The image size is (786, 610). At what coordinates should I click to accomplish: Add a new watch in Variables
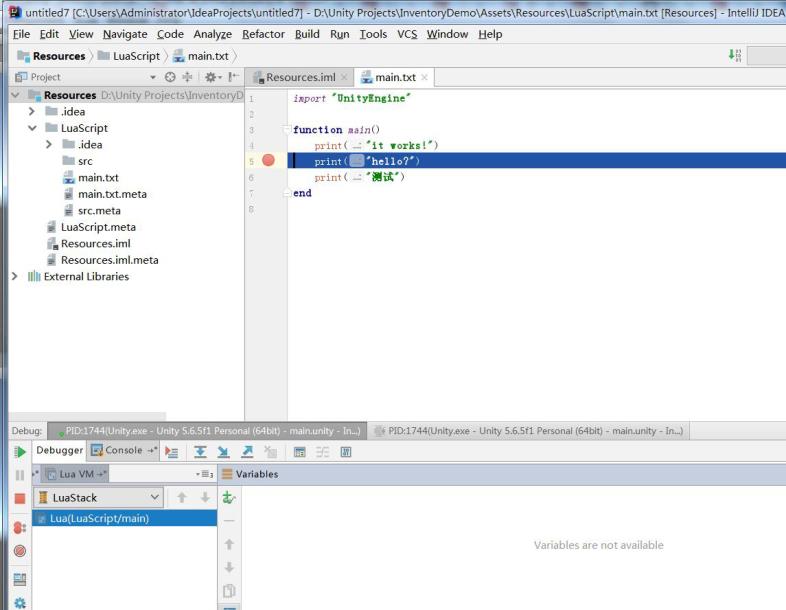coord(229,498)
